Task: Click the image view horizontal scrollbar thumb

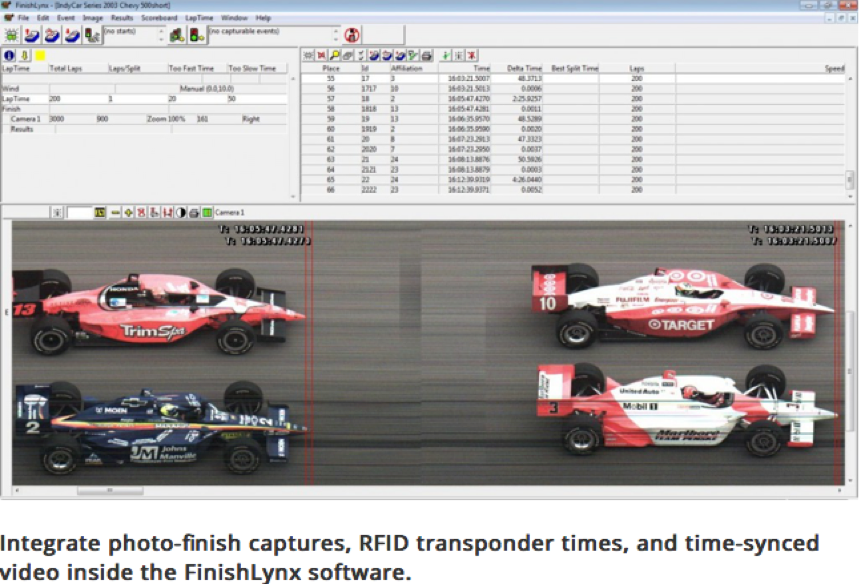Action: pos(110,490)
